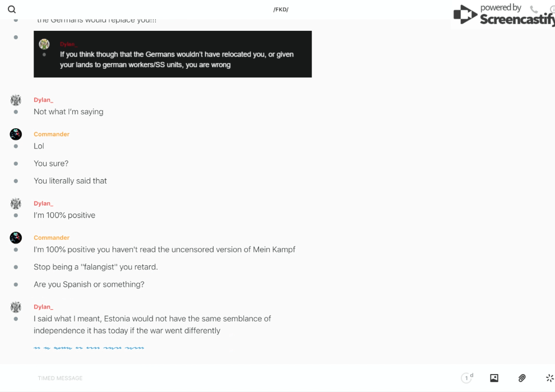Focus the TIMED MESSAGE input field
The width and height of the screenshot is (555, 392).
point(224,378)
